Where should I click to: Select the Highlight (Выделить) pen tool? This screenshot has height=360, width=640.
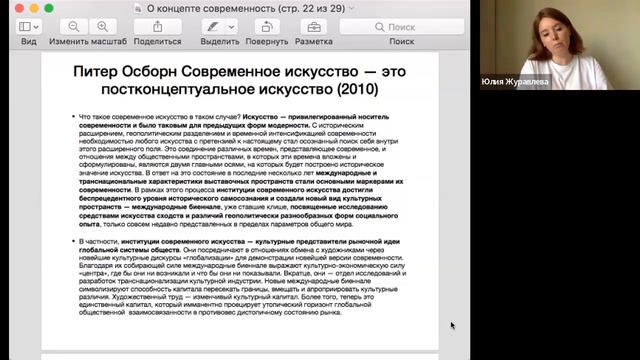pos(213,27)
